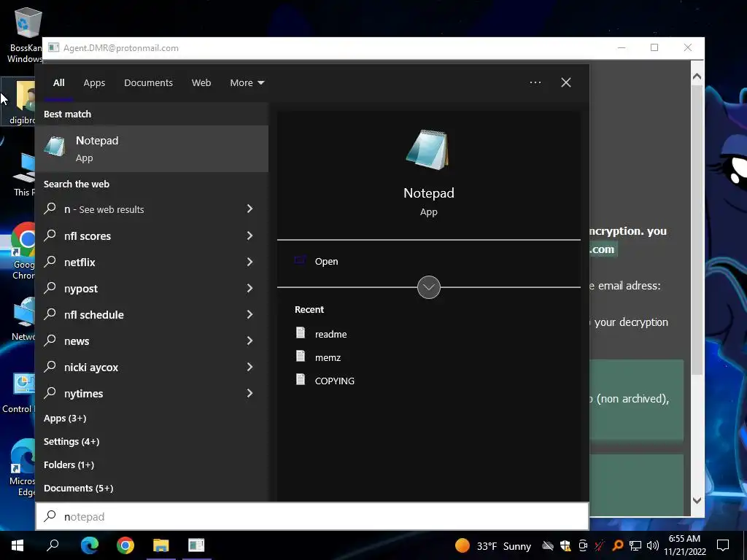Click the taskbar search magnifier icon
Image resolution: width=747 pixels, height=560 pixels.
point(53,545)
